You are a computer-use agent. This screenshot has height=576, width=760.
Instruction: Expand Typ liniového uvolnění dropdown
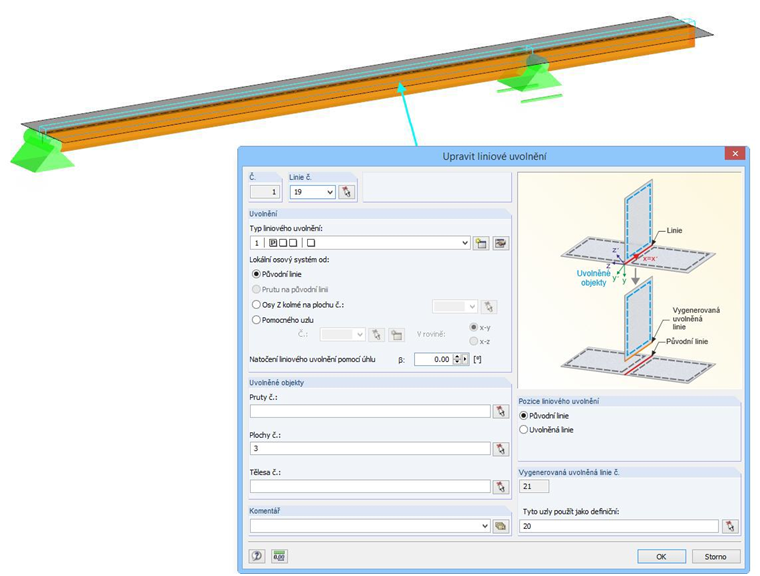tap(465, 243)
